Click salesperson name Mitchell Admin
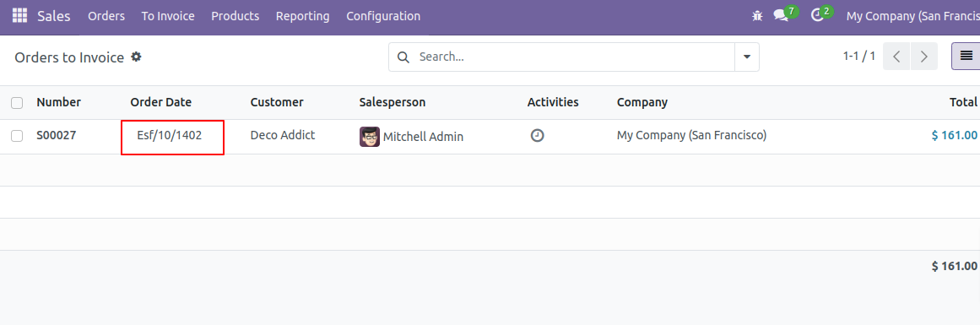Image resolution: width=980 pixels, height=325 pixels. (423, 136)
